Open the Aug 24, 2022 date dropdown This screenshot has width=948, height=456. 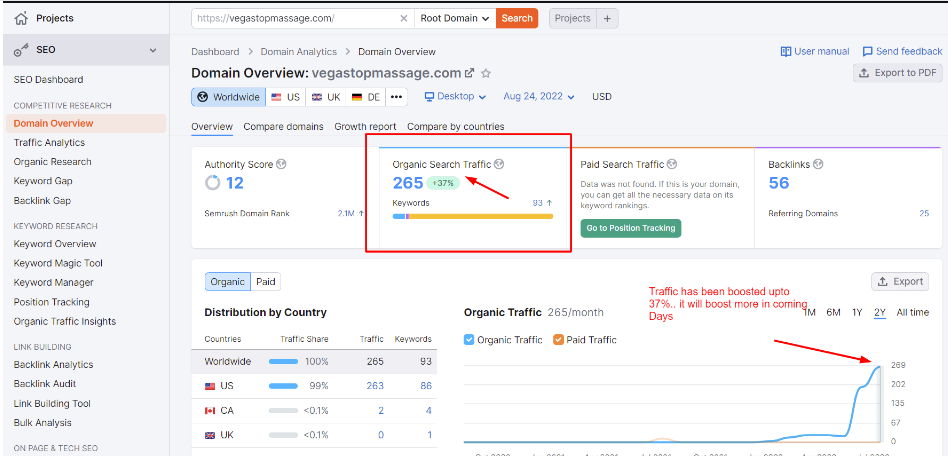[539, 96]
